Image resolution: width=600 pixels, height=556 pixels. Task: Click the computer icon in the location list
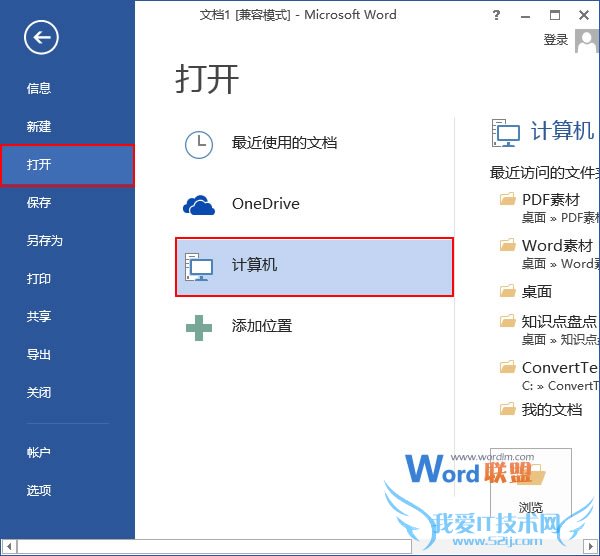[199, 266]
